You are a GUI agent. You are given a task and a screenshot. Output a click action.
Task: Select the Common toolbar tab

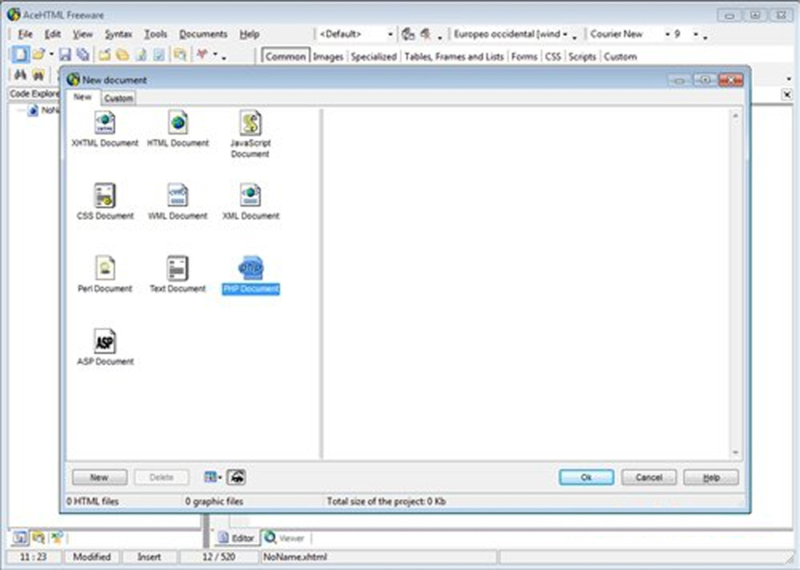(285, 57)
